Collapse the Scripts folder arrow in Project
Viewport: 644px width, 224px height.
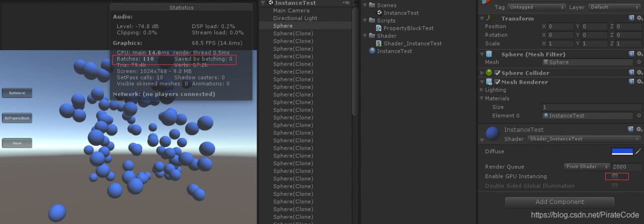[x=366, y=21]
